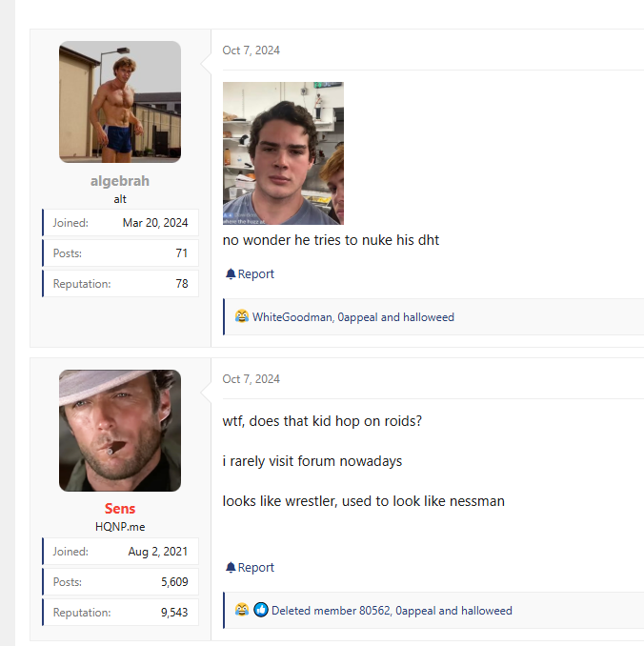Open Sens username profile link
644x646 pixels.
(120, 509)
